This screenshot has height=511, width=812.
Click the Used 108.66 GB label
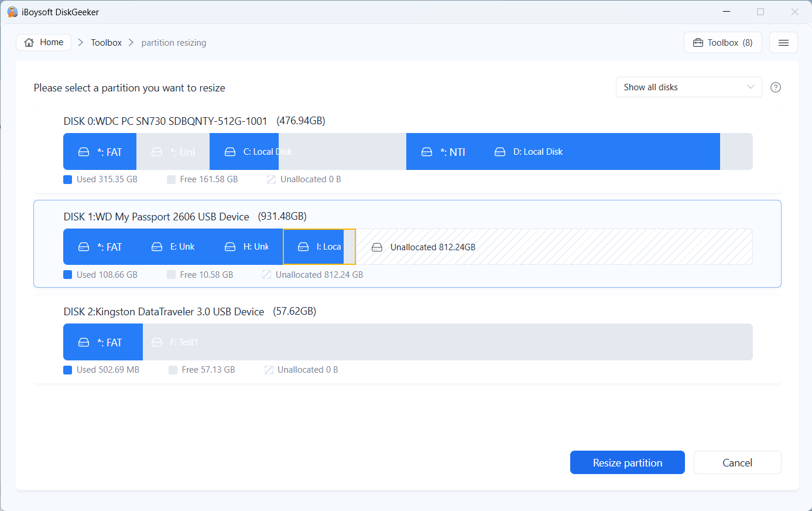point(107,275)
